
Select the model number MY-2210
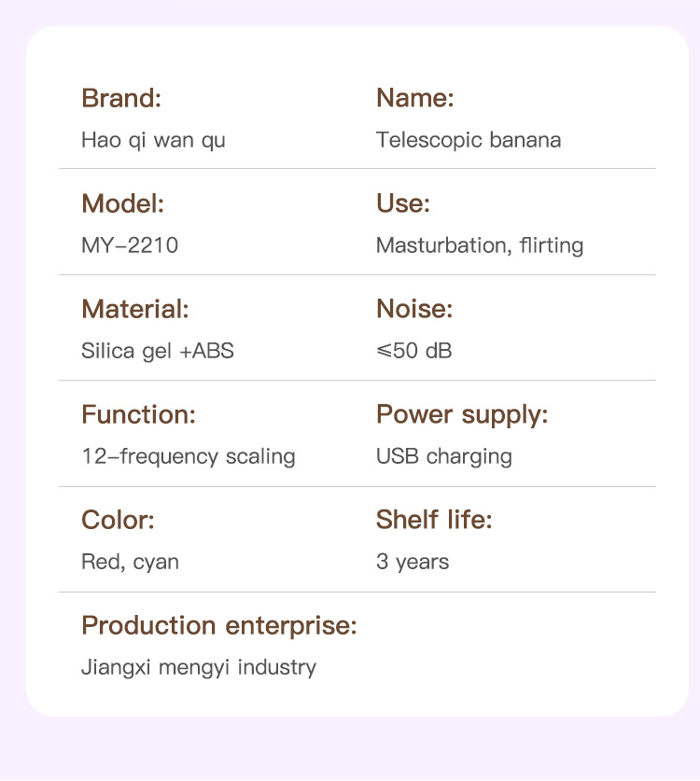pos(130,246)
